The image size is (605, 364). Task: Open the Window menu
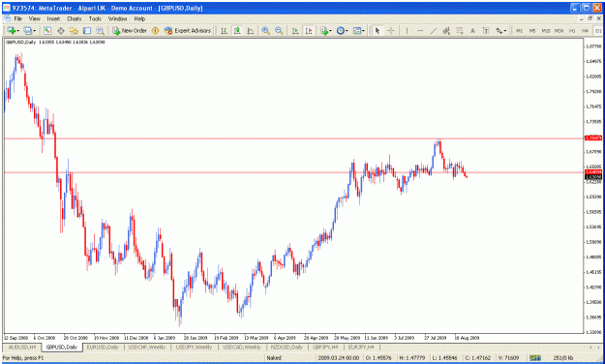point(117,18)
